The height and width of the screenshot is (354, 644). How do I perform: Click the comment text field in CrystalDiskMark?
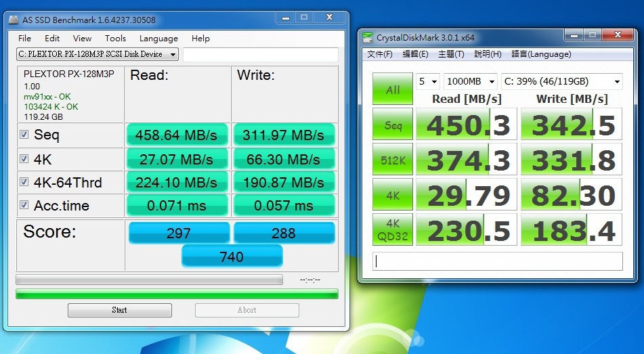[497, 261]
